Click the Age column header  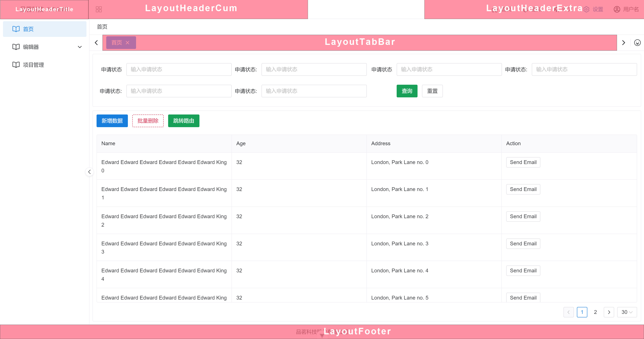(299, 144)
